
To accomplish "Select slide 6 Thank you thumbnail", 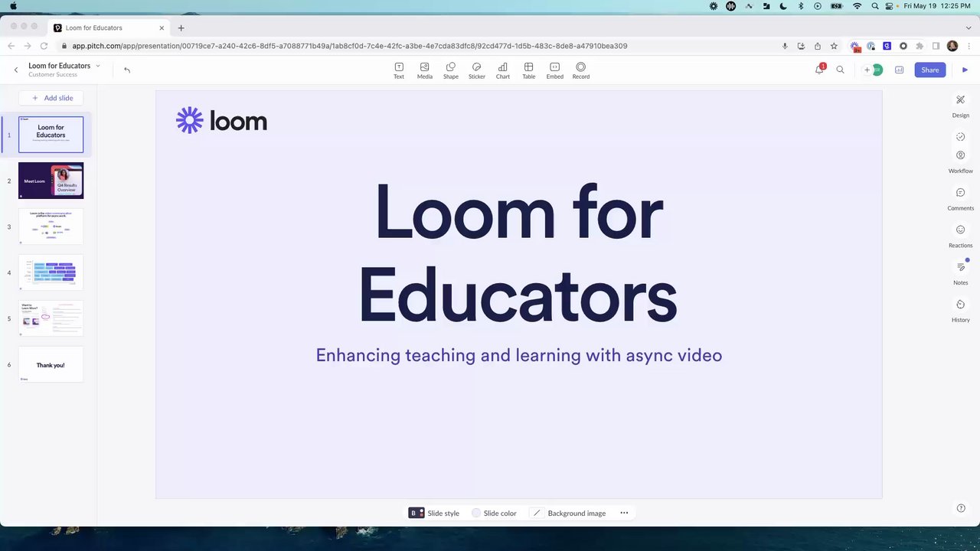I will click(51, 364).
